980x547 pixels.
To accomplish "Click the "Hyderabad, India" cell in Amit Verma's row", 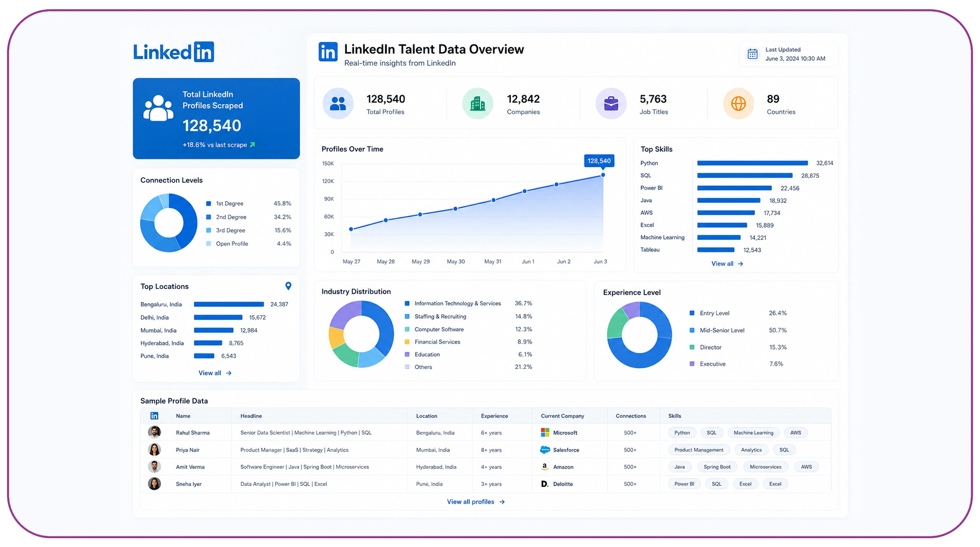I will 436,467.
